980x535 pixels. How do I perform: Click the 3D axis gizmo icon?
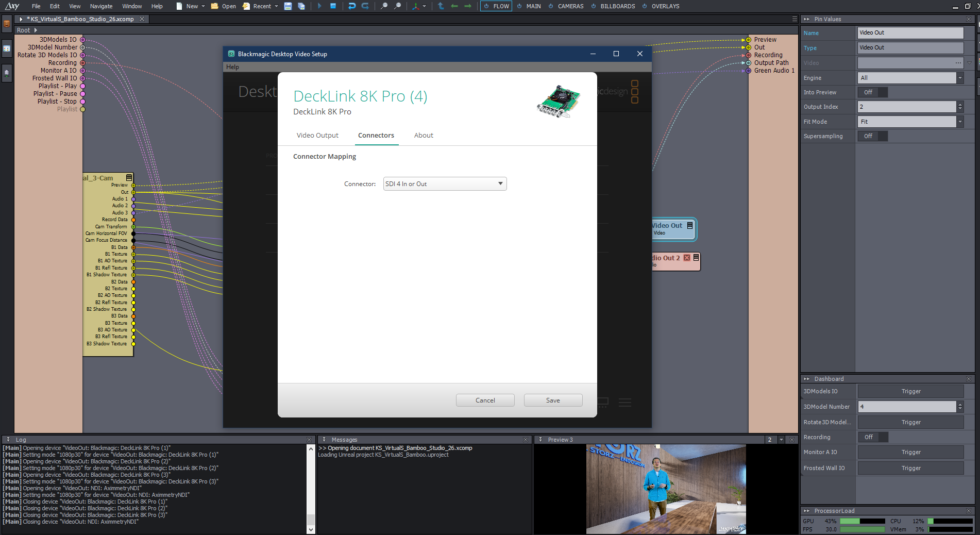coord(415,6)
